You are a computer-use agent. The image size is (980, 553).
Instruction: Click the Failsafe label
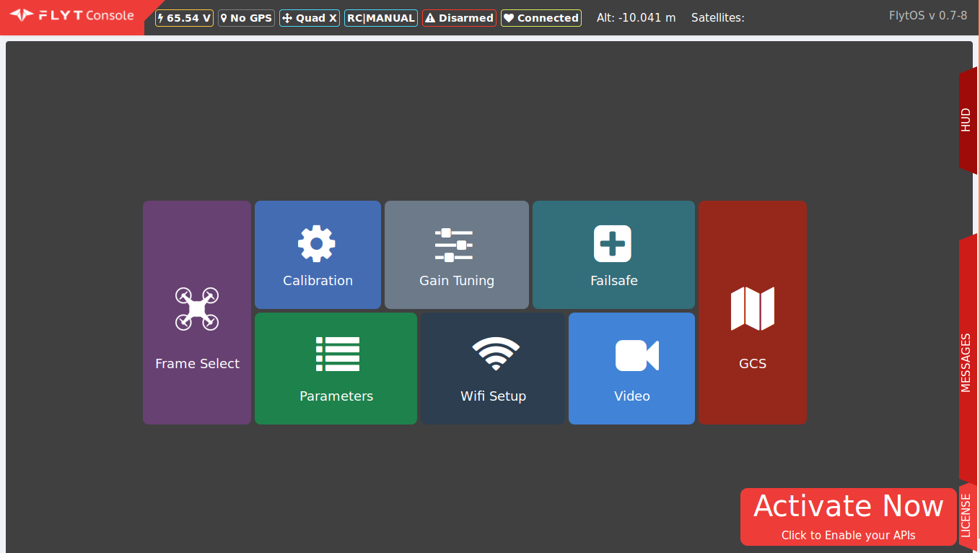(x=614, y=281)
